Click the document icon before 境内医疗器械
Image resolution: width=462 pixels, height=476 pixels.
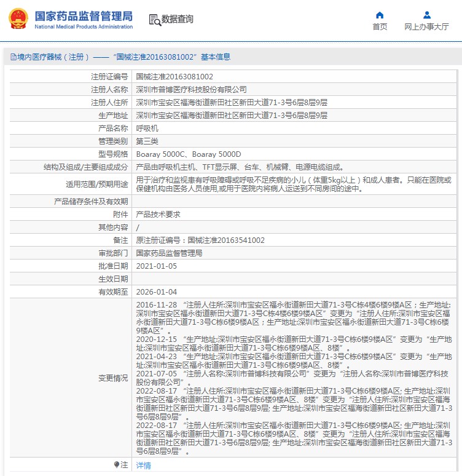click(14, 57)
